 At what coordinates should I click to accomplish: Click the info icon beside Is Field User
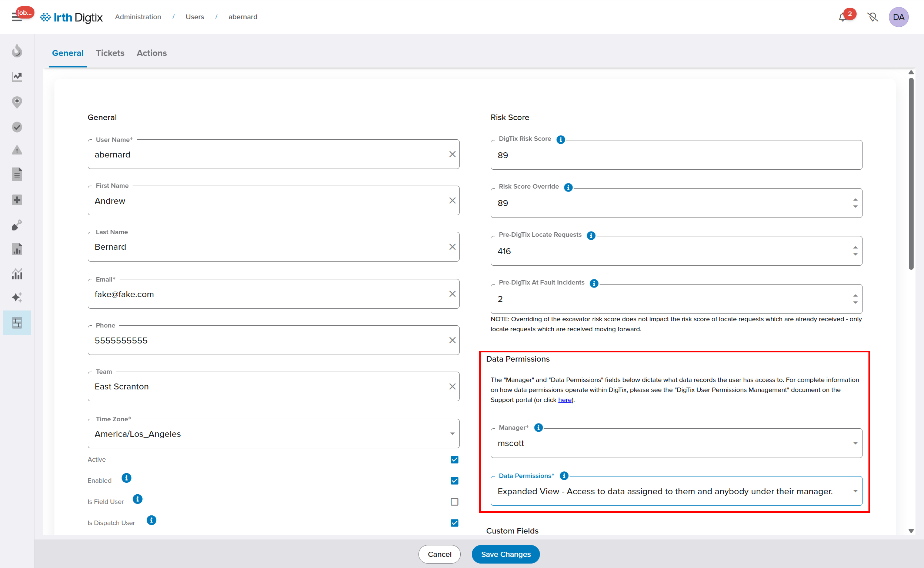pos(137,499)
